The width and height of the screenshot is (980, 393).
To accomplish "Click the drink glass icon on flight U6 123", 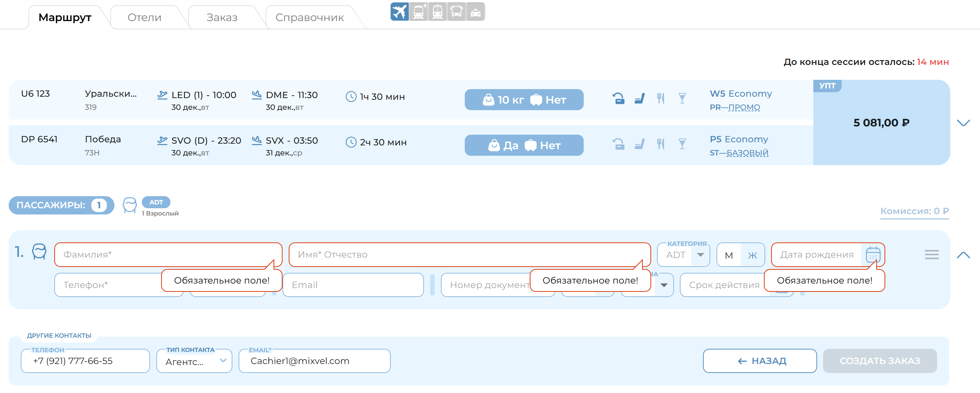I will (x=682, y=98).
